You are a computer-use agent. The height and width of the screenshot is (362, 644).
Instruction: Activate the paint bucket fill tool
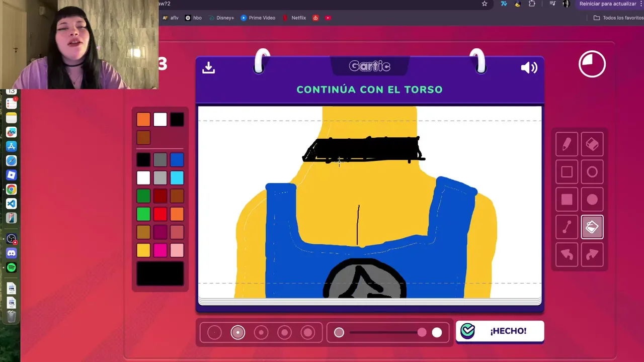(592, 227)
